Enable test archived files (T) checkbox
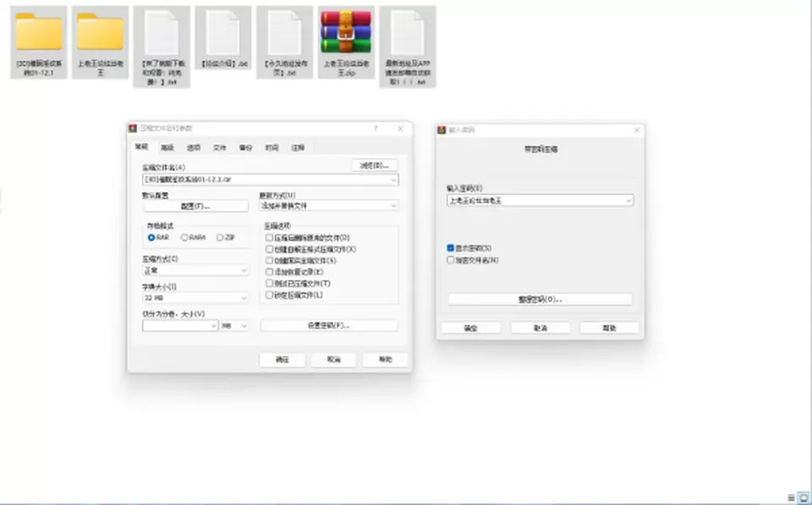This screenshot has height=505, width=812. [269, 283]
